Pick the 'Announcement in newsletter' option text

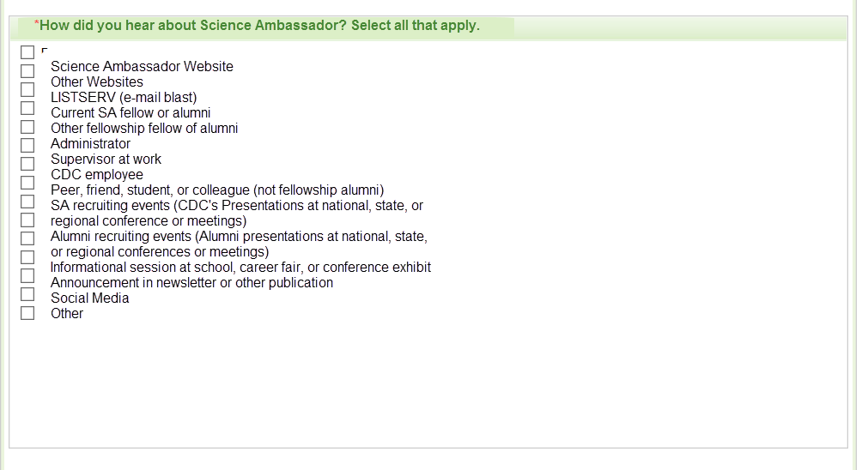[x=191, y=283]
